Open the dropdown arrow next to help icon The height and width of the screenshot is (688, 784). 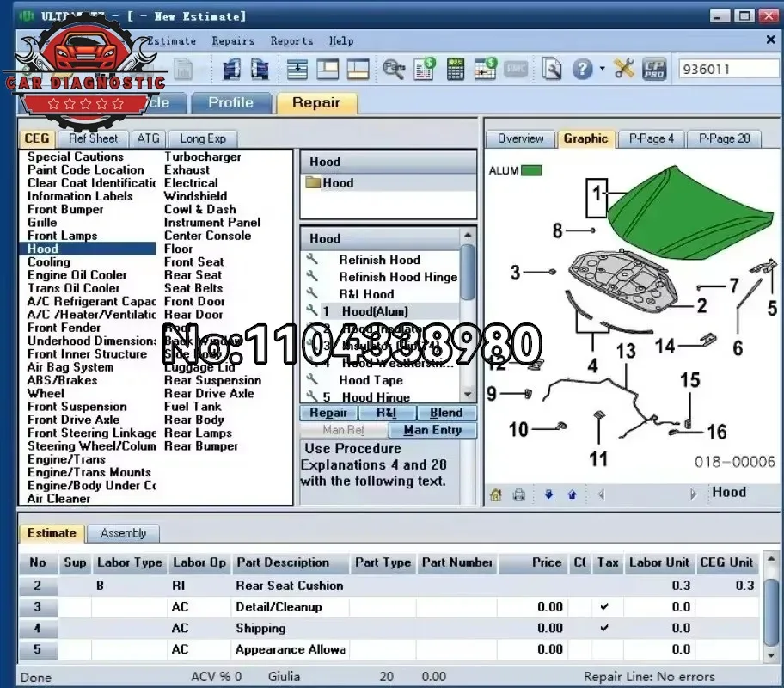pos(602,69)
